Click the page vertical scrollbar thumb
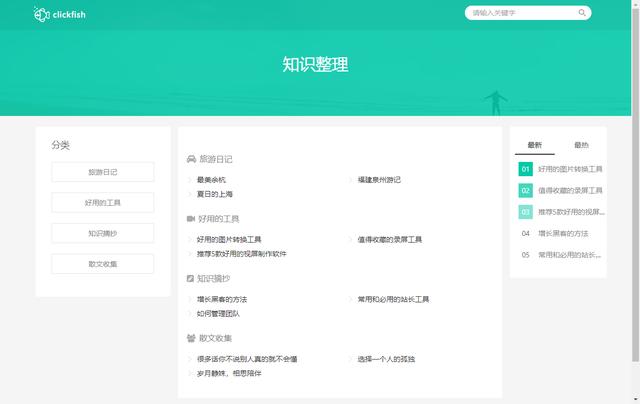640x404 pixels. [636, 184]
